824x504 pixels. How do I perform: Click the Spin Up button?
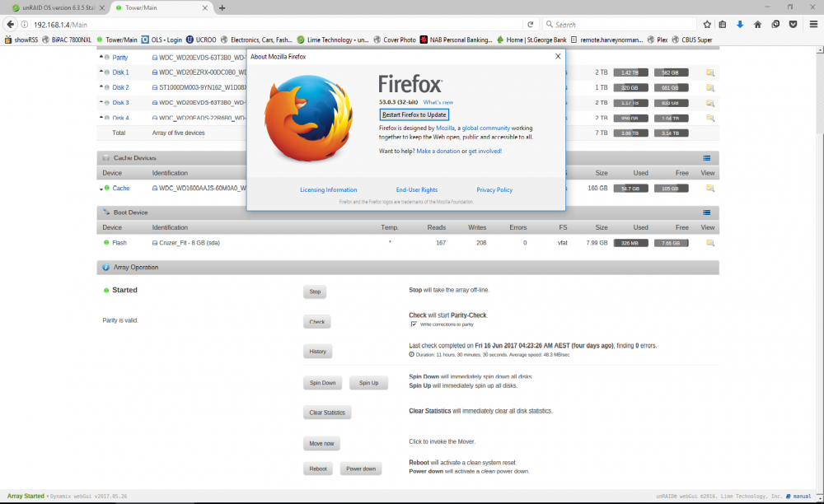tap(368, 383)
